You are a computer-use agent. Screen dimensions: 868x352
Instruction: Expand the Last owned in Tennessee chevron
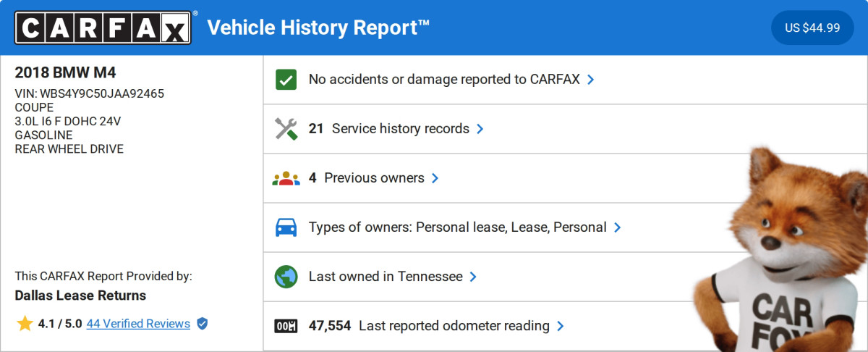[473, 277]
